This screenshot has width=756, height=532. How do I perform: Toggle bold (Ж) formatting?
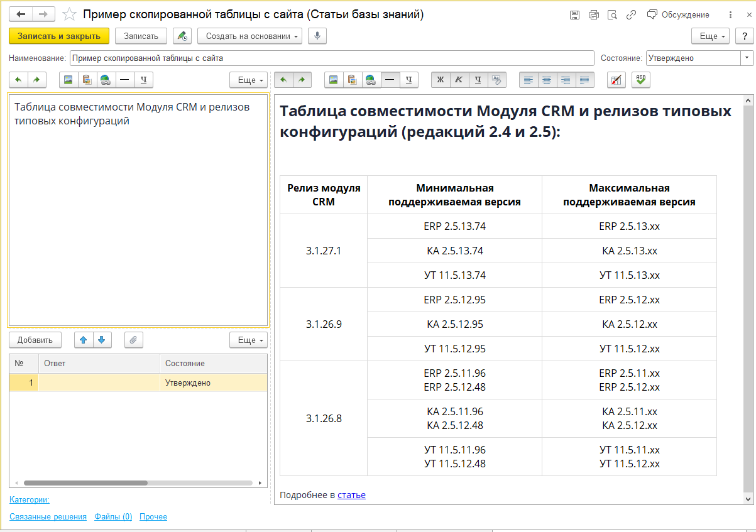(x=441, y=80)
